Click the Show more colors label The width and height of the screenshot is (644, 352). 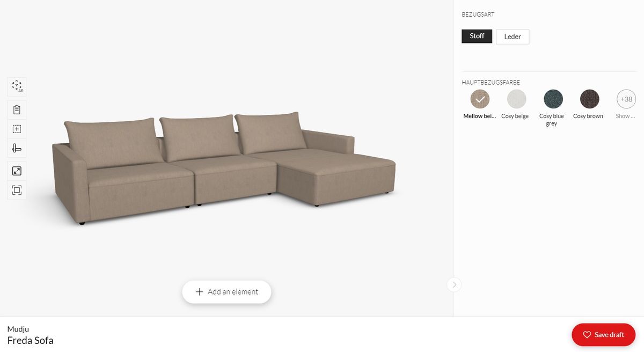coord(626,116)
